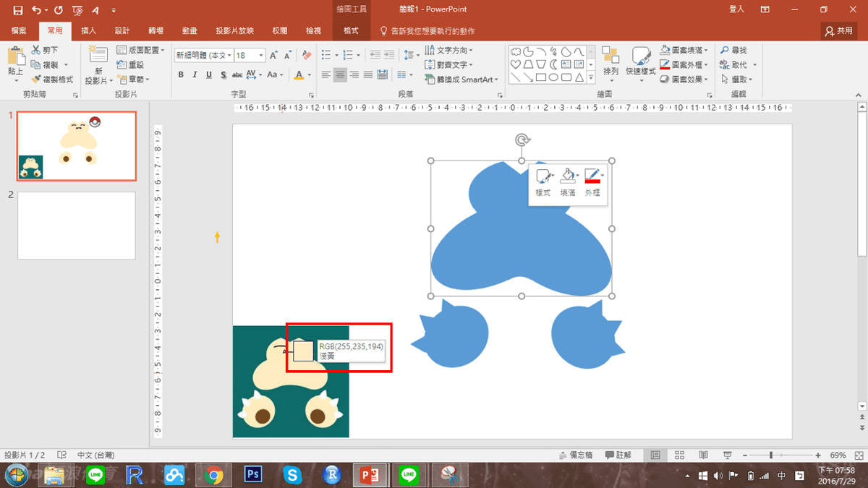Decrease font size with the small A icon
The width and height of the screenshot is (868, 488).
click(x=287, y=55)
